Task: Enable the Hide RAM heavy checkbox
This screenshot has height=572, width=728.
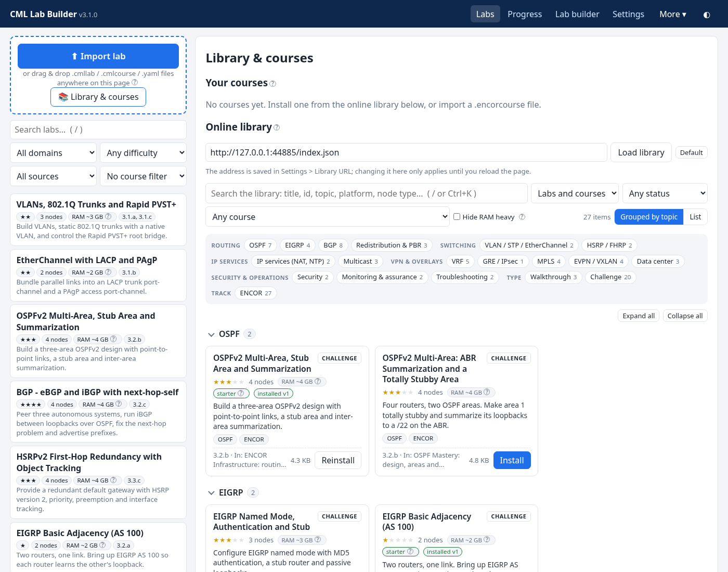Action: 457,216
